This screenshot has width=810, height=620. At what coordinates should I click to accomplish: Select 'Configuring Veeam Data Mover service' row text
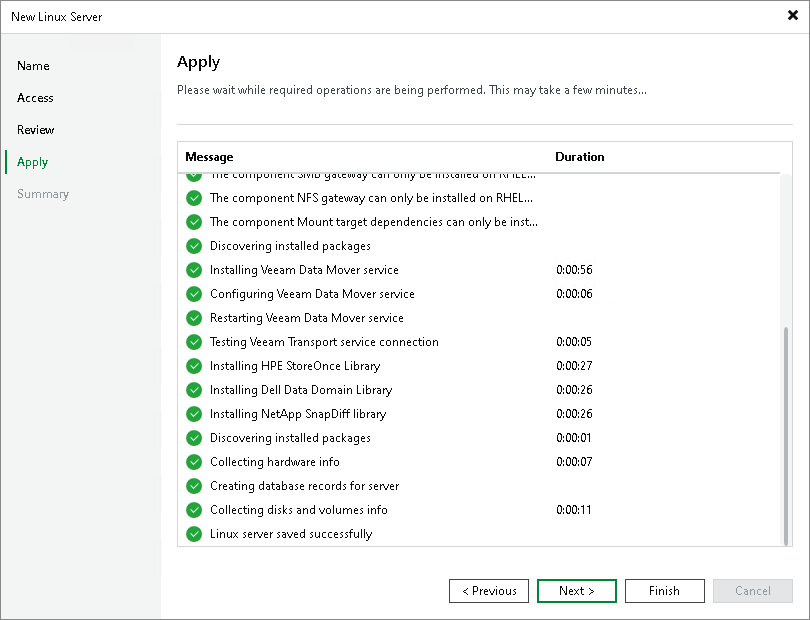click(312, 294)
